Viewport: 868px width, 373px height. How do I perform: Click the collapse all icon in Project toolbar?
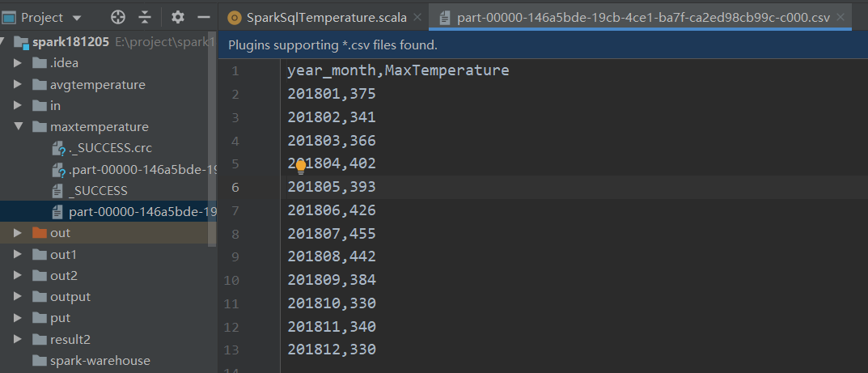[145, 17]
